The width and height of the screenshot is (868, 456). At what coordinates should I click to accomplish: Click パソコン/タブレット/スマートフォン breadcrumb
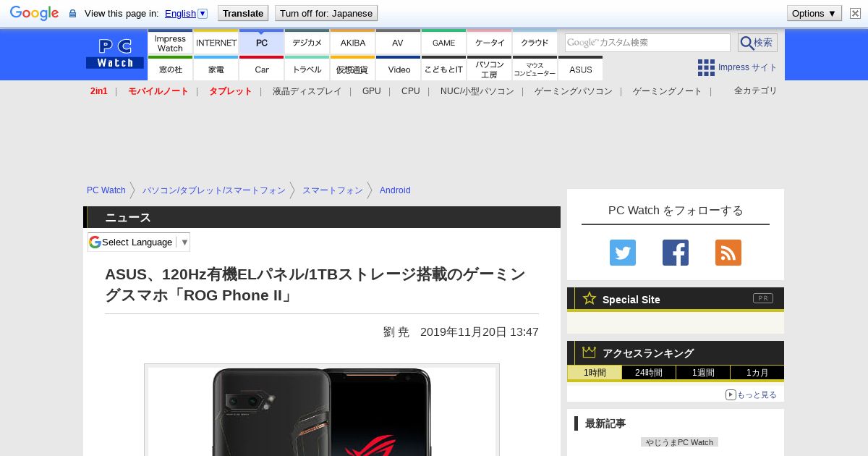click(214, 190)
